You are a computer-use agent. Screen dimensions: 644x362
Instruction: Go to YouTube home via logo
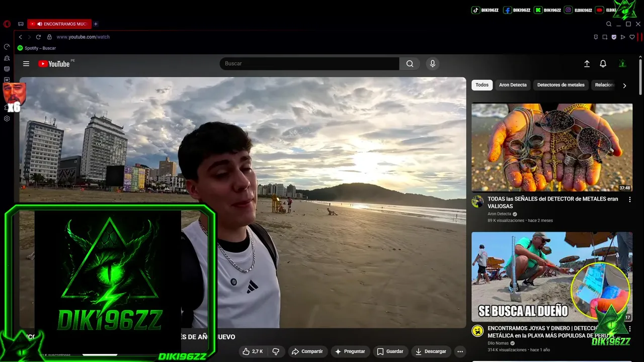[54, 64]
